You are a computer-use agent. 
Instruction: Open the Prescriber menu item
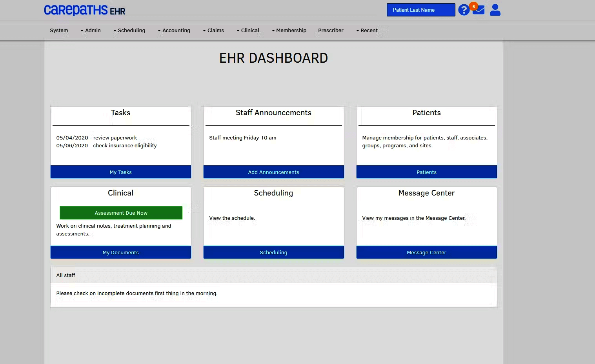tap(331, 30)
